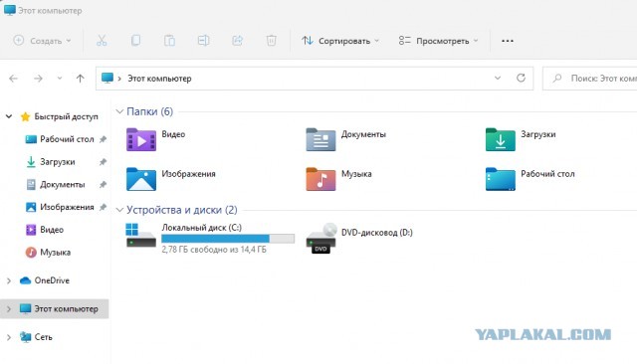Click the Cut scissors icon in toolbar
This screenshot has height=364, width=637.
coord(102,41)
